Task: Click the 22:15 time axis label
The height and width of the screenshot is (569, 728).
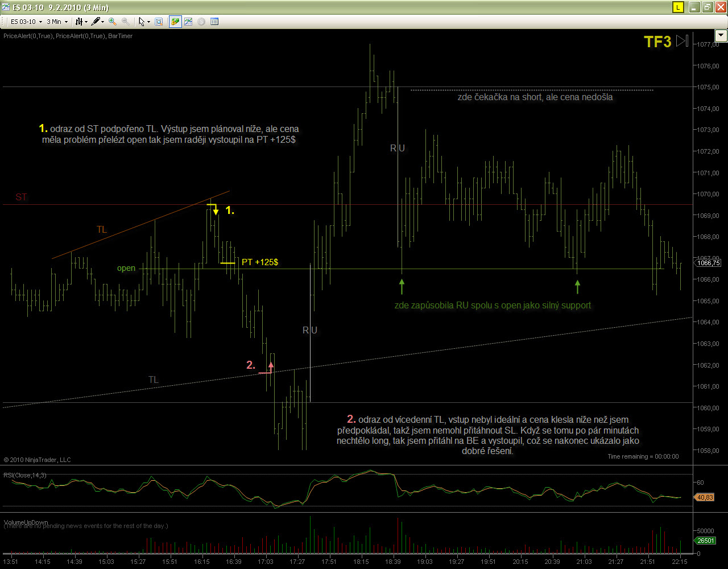Action: point(681,562)
